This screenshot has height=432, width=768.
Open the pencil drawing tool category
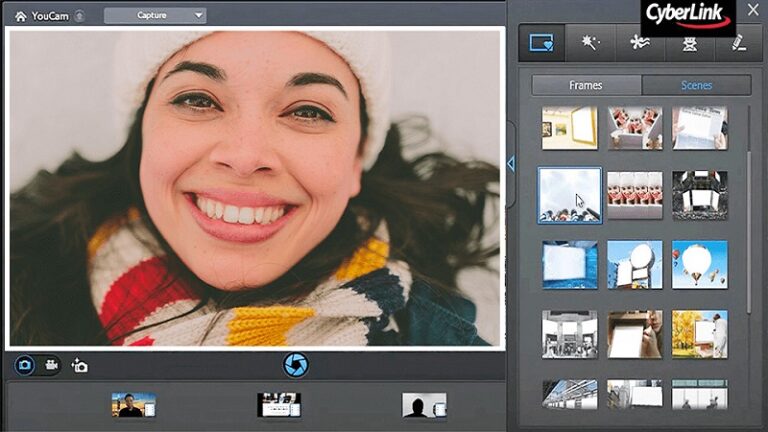pos(736,43)
